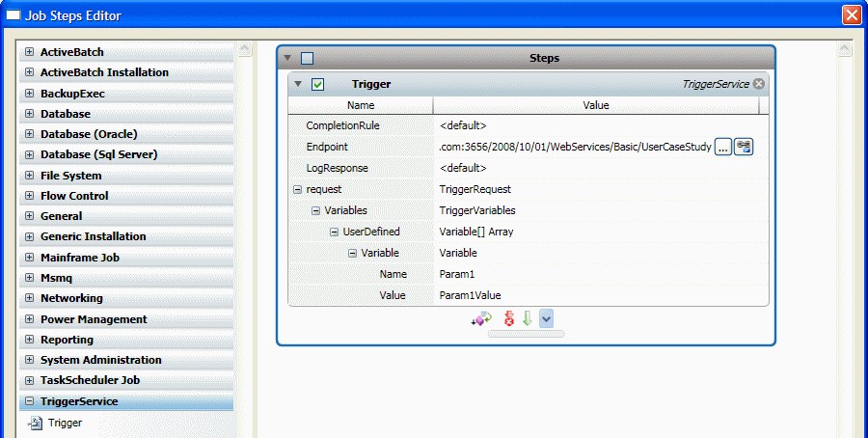Viewport: 868px width, 438px height.
Task: Collapse the request node
Action: [x=297, y=189]
